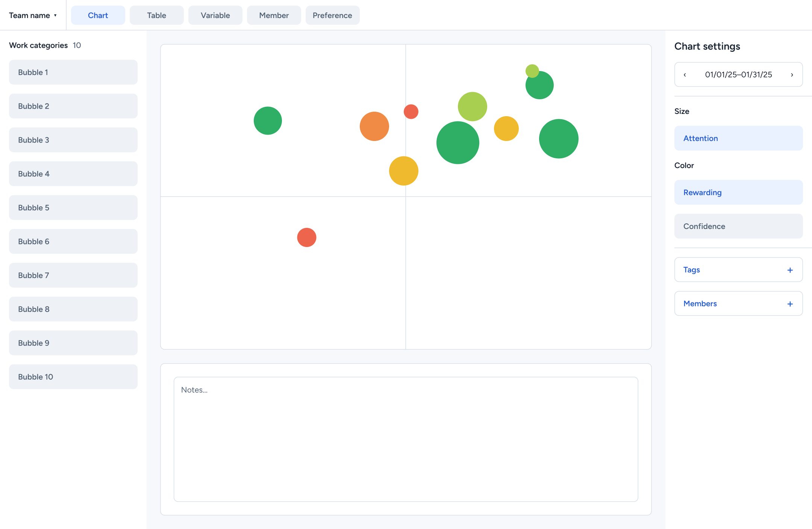Open the Preference tab
812x529 pixels.
tap(333, 15)
